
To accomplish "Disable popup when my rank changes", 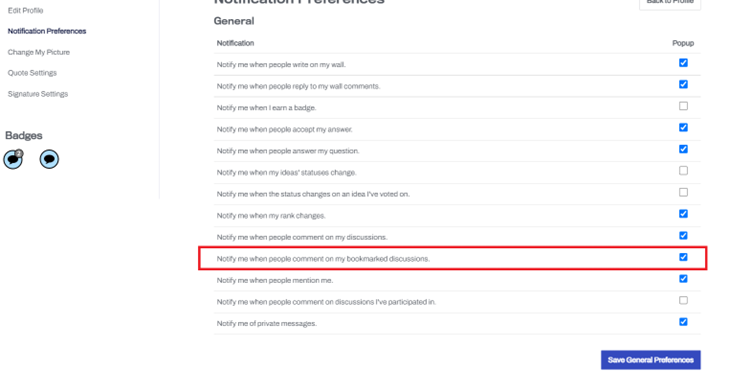I will click(x=683, y=214).
